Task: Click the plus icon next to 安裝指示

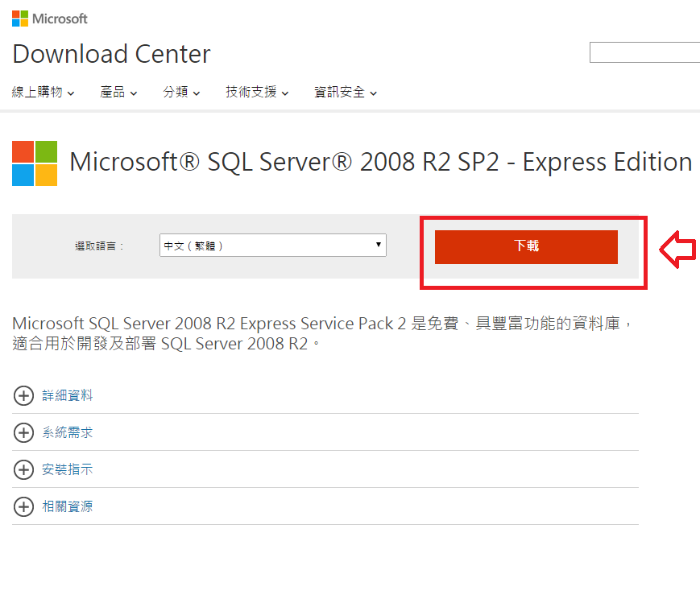Action: pyautogui.click(x=24, y=469)
